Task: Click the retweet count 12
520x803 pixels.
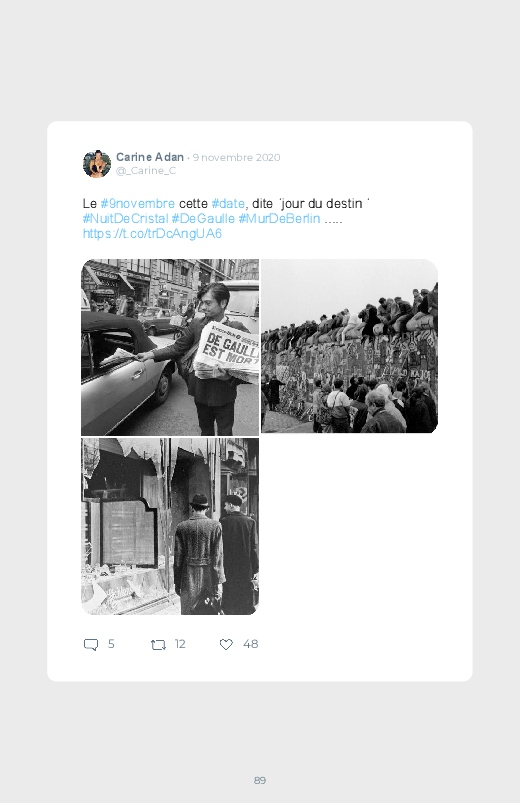Action: click(x=180, y=644)
